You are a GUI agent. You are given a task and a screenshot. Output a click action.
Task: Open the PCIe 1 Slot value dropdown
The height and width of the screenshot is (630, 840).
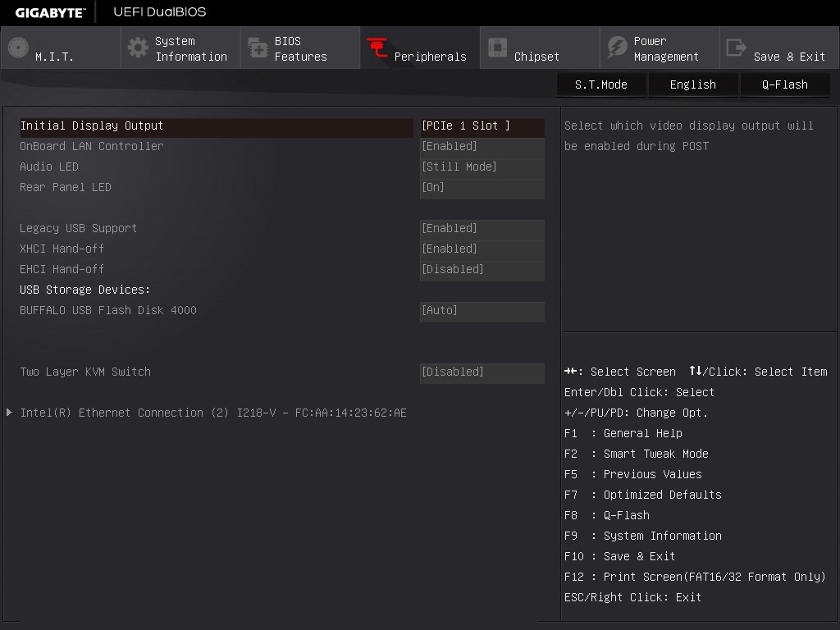pos(482,126)
